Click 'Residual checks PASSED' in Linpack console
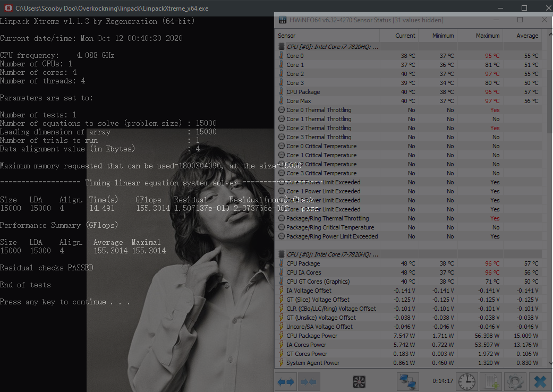553x392 pixels. coord(47,268)
